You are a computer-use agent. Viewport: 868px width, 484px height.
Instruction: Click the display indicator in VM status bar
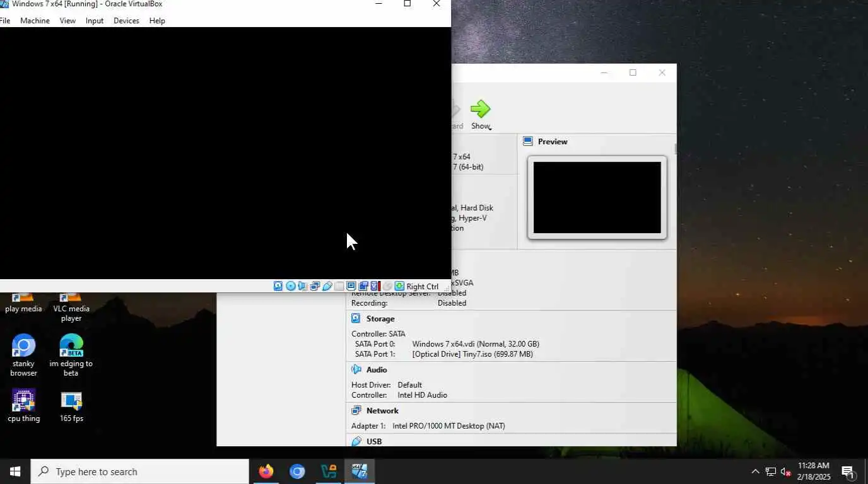pos(351,286)
